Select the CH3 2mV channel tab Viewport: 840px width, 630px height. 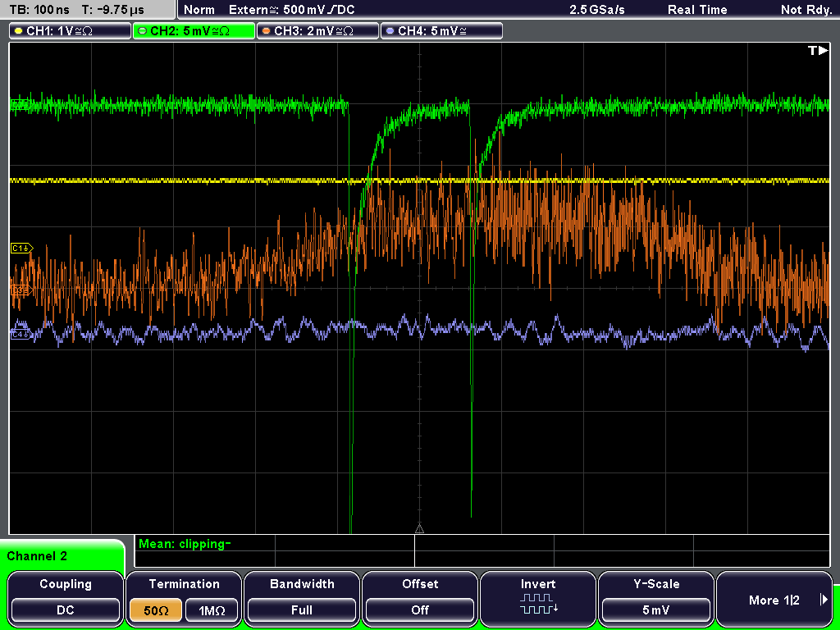[x=317, y=31]
